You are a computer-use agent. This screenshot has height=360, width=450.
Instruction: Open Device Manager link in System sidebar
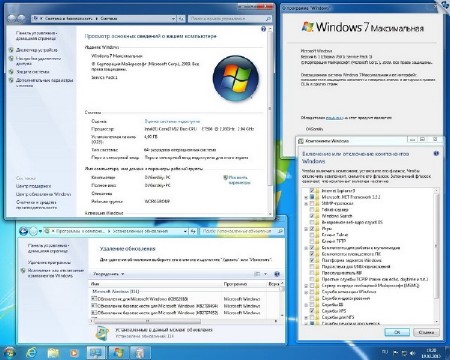pyautogui.click(x=37, y=50)
